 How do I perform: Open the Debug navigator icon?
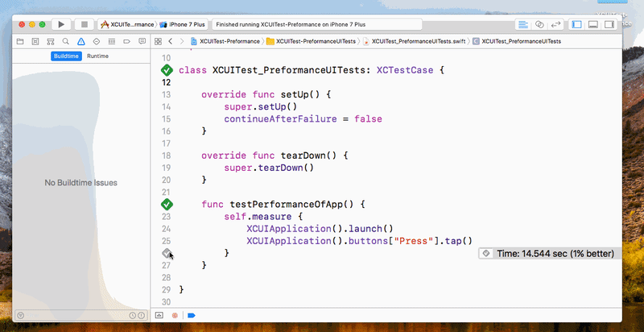point(111,41)
